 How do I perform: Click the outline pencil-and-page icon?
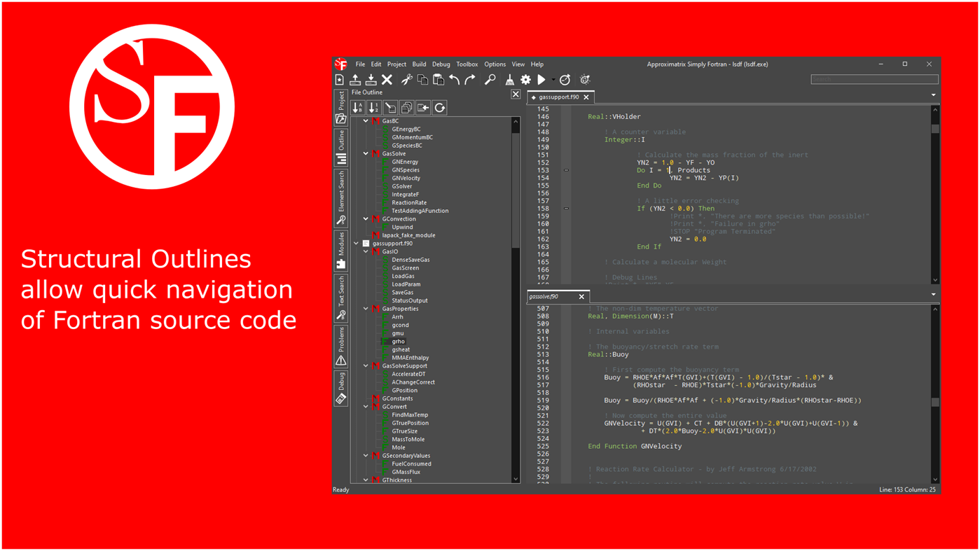pyautogui.click(x=390, y=107)
